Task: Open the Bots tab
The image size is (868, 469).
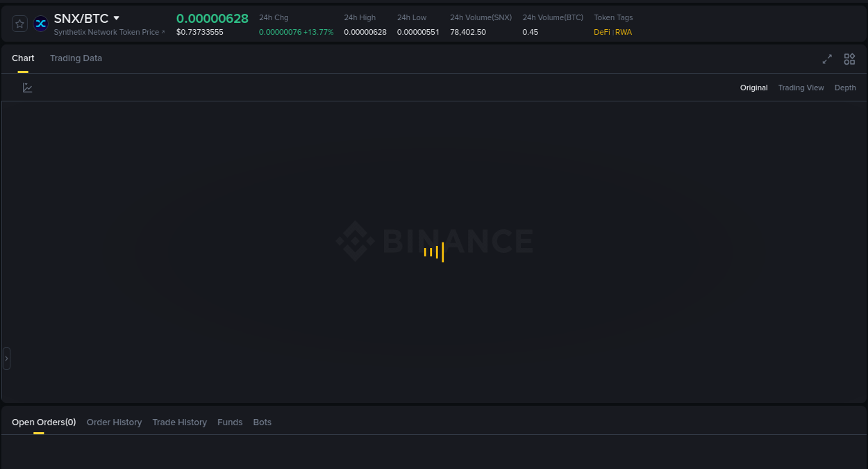Action: click(x=262, y=422)
